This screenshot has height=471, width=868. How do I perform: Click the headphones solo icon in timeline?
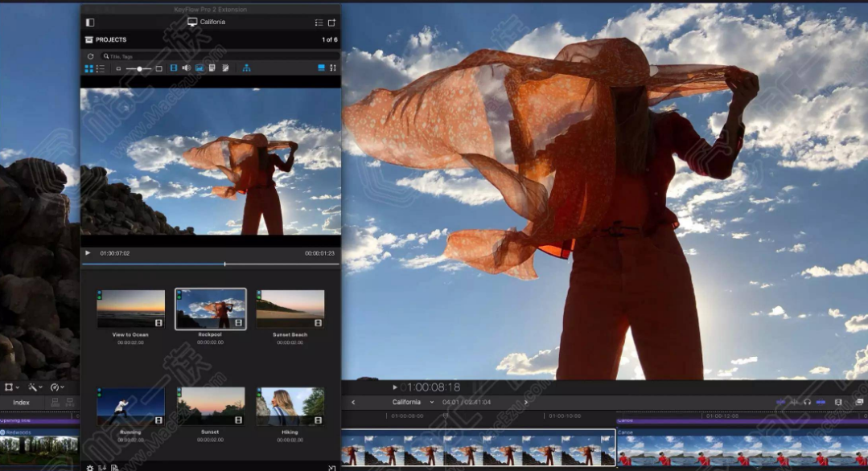click(x=807, y=402)
